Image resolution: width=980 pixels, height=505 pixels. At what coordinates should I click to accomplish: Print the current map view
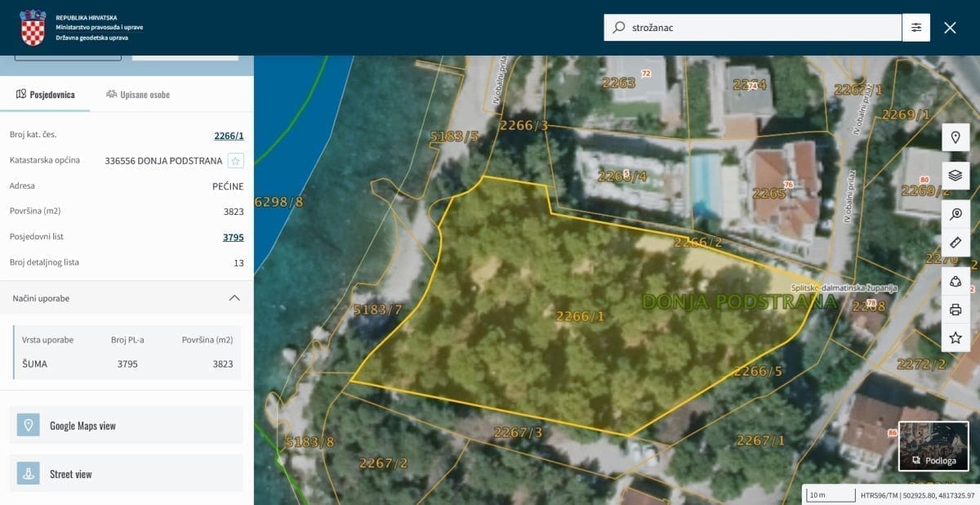(955, 310)
